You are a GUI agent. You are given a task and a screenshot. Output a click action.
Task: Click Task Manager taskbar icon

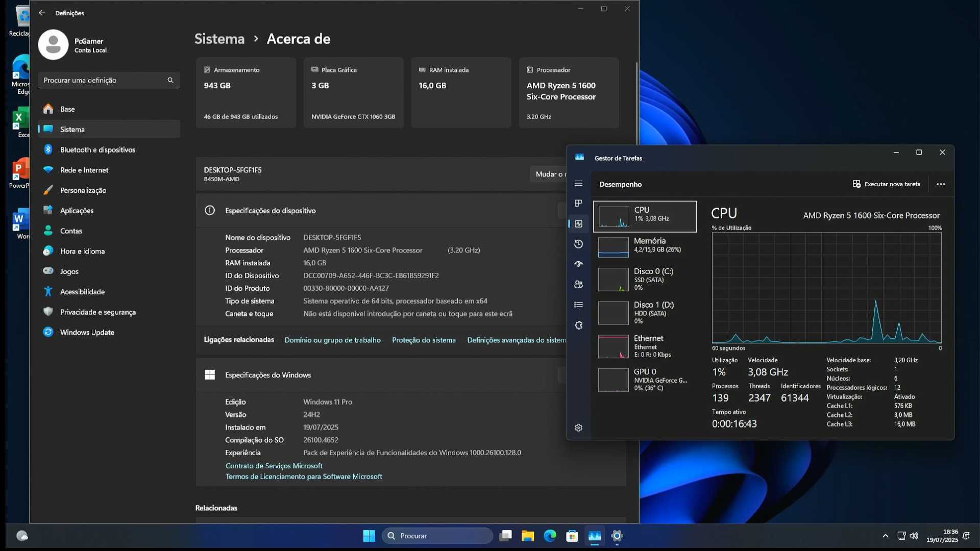[x=595, y=536]
